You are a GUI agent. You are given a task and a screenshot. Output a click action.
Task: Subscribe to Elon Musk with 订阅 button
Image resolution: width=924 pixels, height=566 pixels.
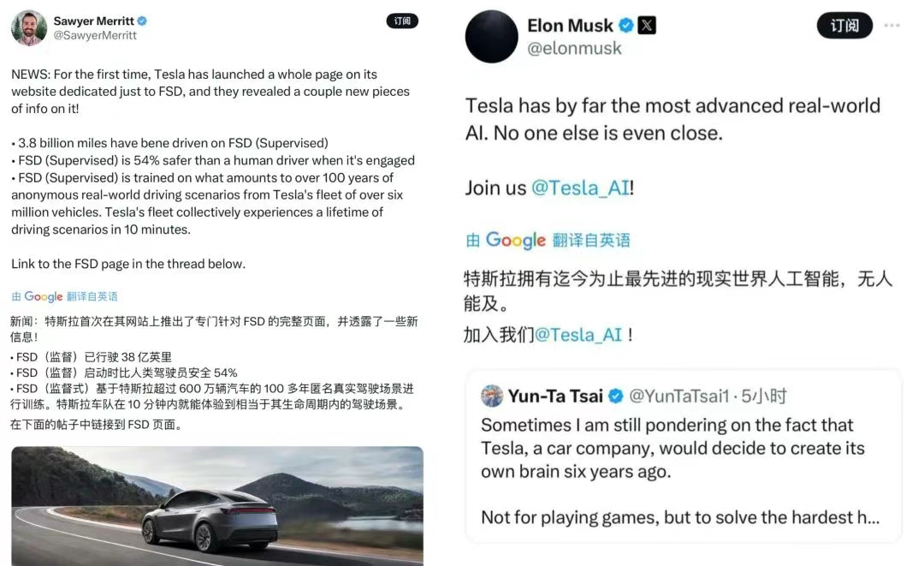(x=844, y=26)
